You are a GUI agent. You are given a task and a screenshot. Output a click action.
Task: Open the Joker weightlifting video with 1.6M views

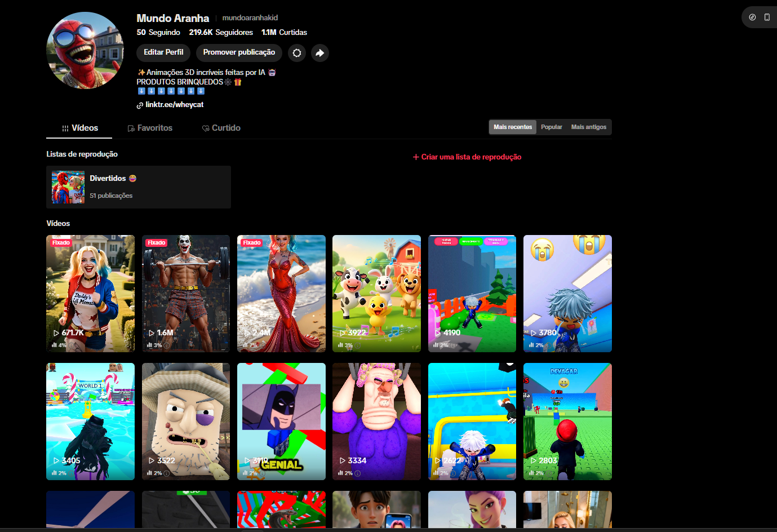click(x=186, y=294)
